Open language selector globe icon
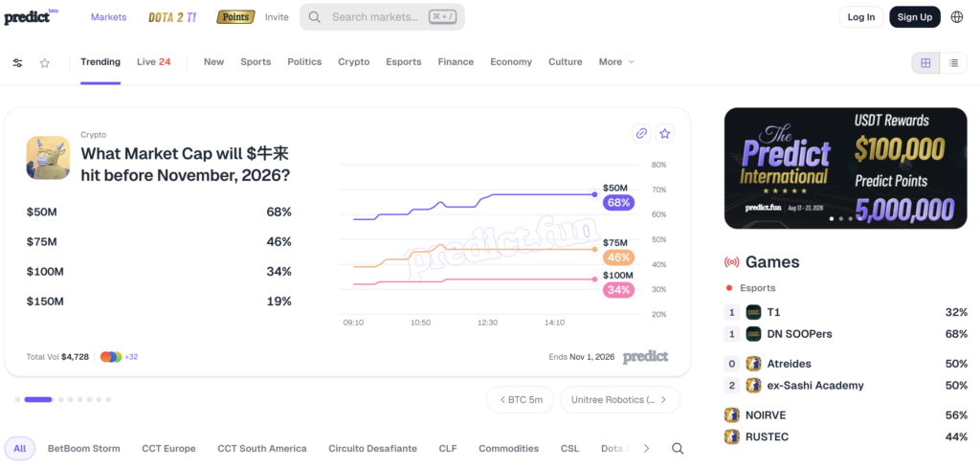Screen dimensions: 980x468 (957, 17)
